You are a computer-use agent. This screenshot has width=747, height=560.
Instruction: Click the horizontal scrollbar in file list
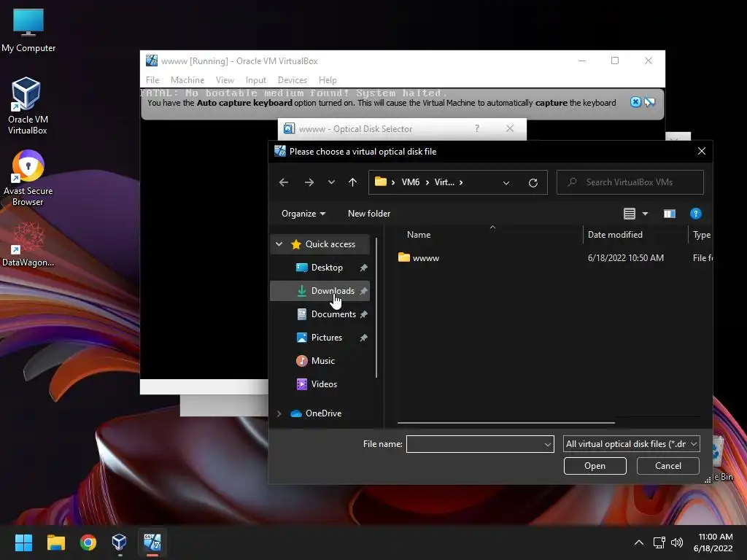(x=506, y=422)
